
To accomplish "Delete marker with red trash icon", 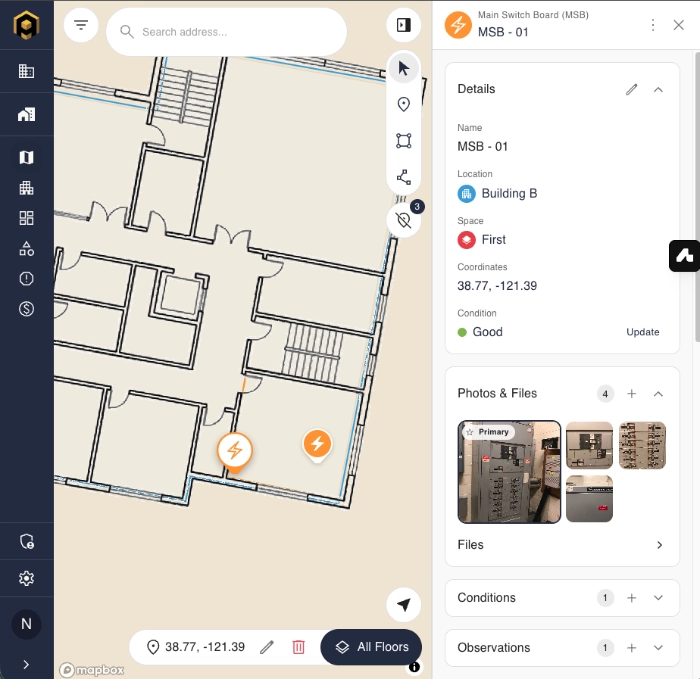I will click(298, 647).
